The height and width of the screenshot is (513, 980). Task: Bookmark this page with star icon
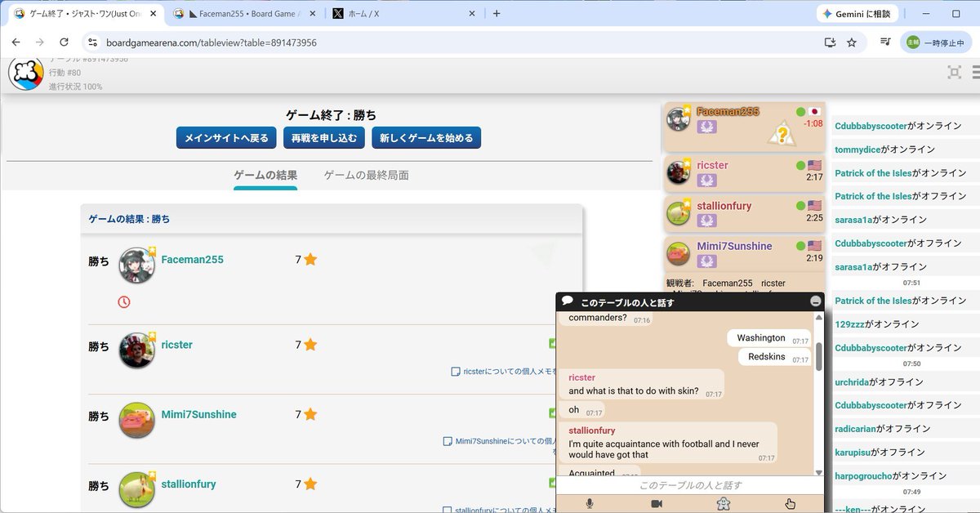coord(852,42)
